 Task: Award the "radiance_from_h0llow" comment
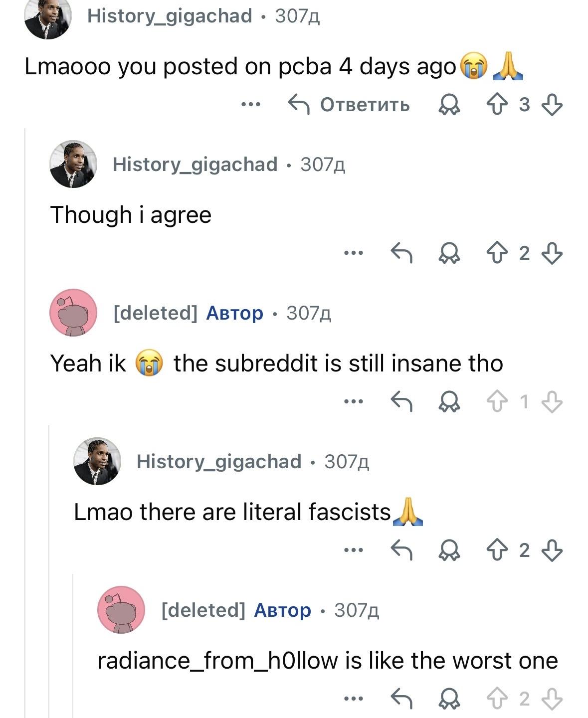pyautogui.click(x=448, y=699)
